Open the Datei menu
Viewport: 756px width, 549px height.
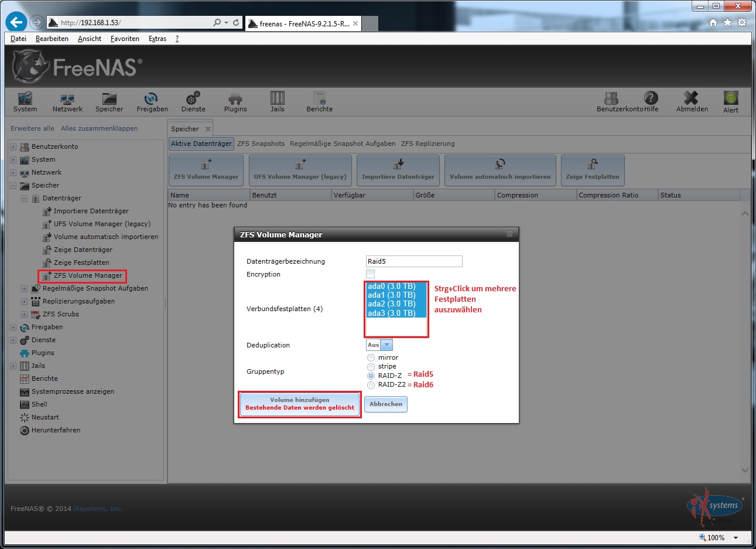tap(18, 39)
